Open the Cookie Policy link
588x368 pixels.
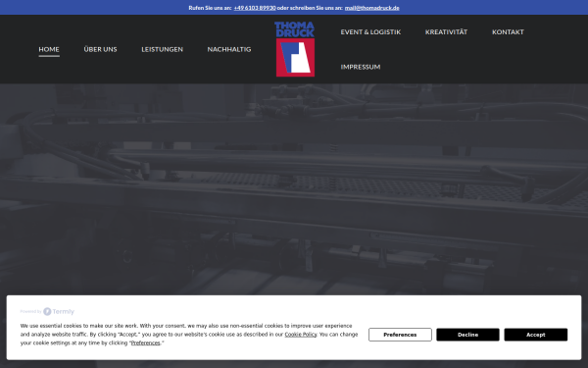[301, 335]
